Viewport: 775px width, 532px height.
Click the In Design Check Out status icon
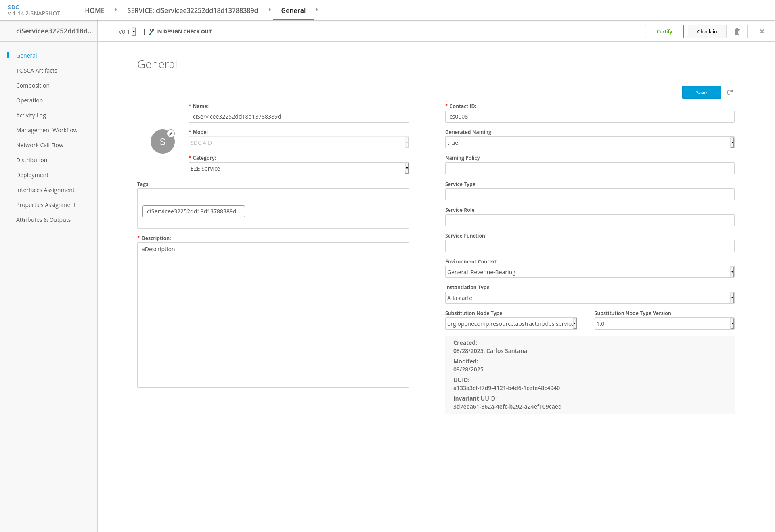point(149,31)
